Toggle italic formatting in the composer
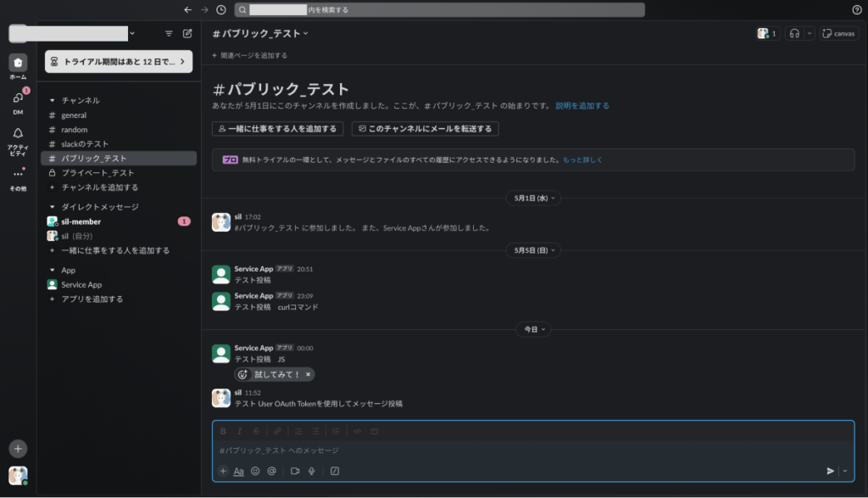This screenshot has height=498, width=868. [239, 431]
